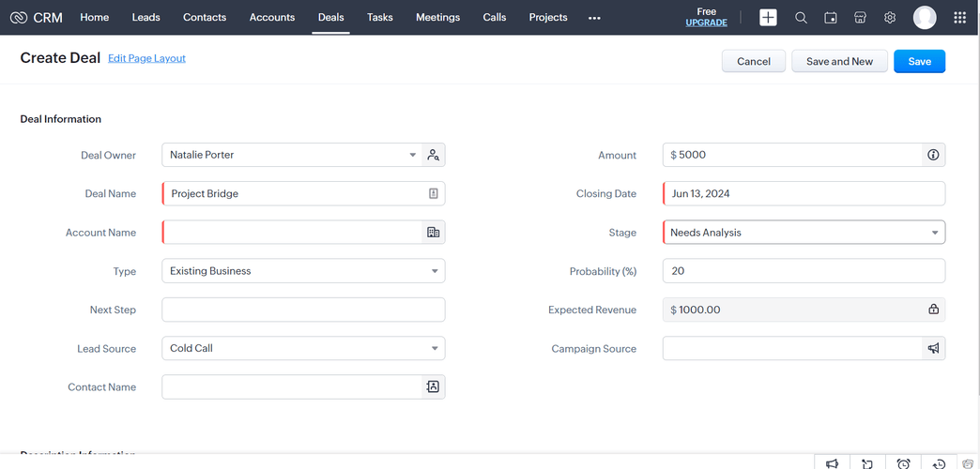Open the Lead Source dropdown showing Cold Call
The image size is (980, 469).
coord(303,349)
